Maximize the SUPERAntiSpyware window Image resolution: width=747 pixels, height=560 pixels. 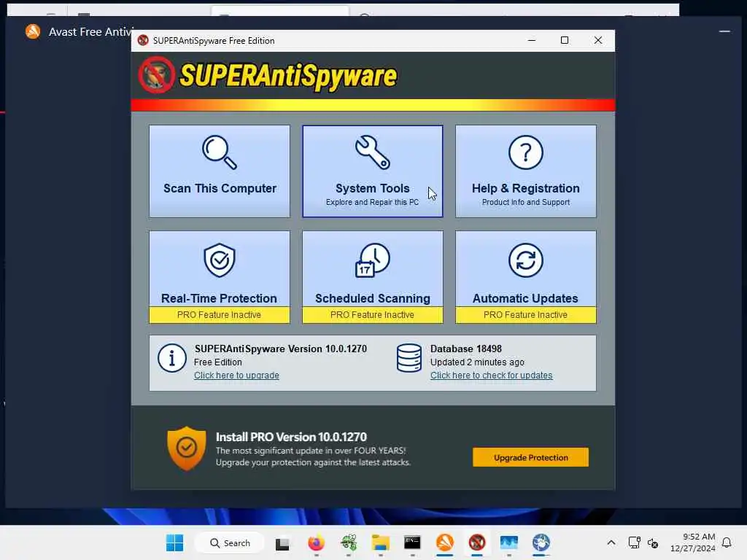tap(565, 41)
